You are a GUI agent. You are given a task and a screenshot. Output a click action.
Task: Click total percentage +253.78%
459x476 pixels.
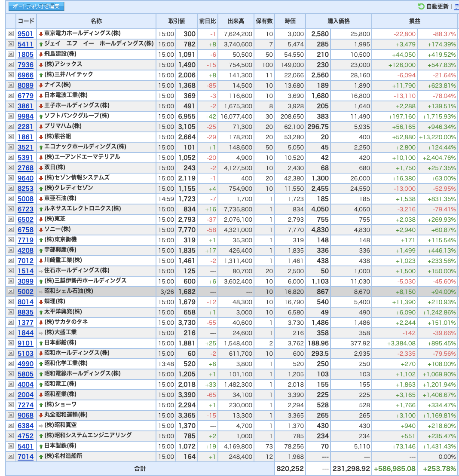coord(439,469)
